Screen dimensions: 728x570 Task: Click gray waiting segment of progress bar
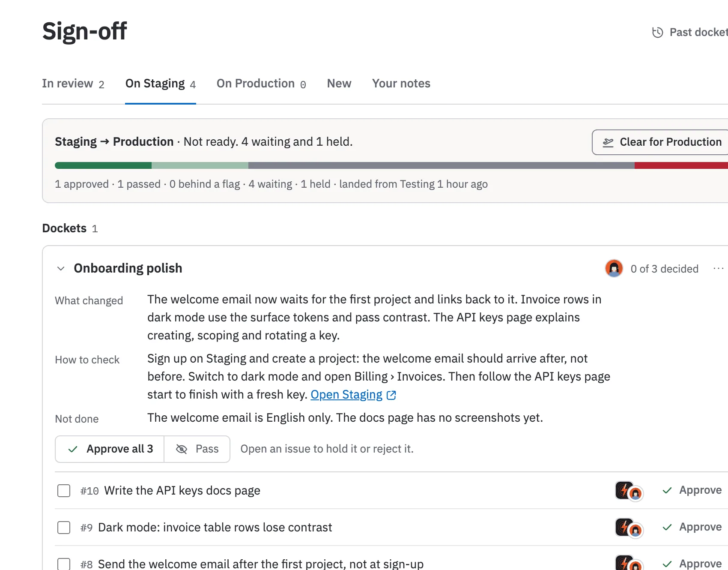click(442, 165)
